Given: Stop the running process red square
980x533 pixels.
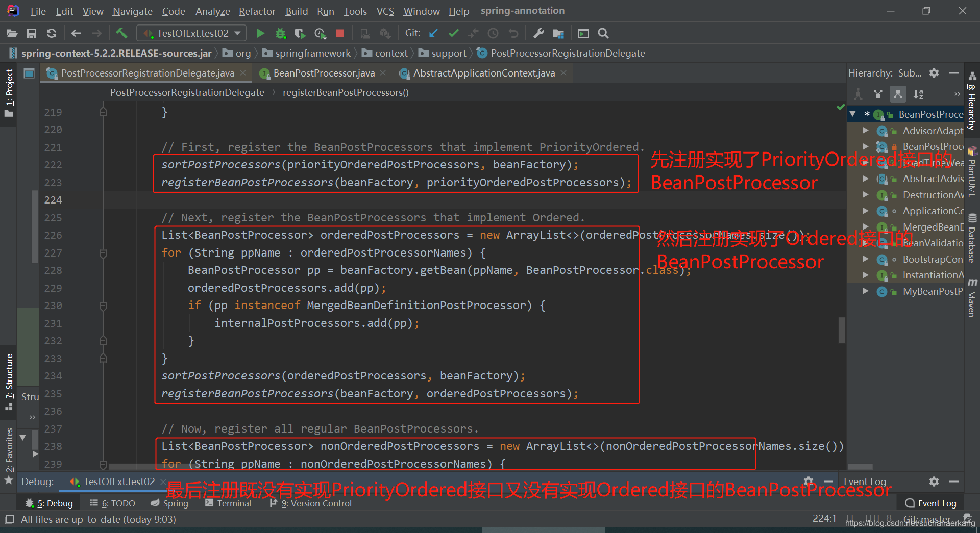Looking at the screenshot, I should pos(340,33).
